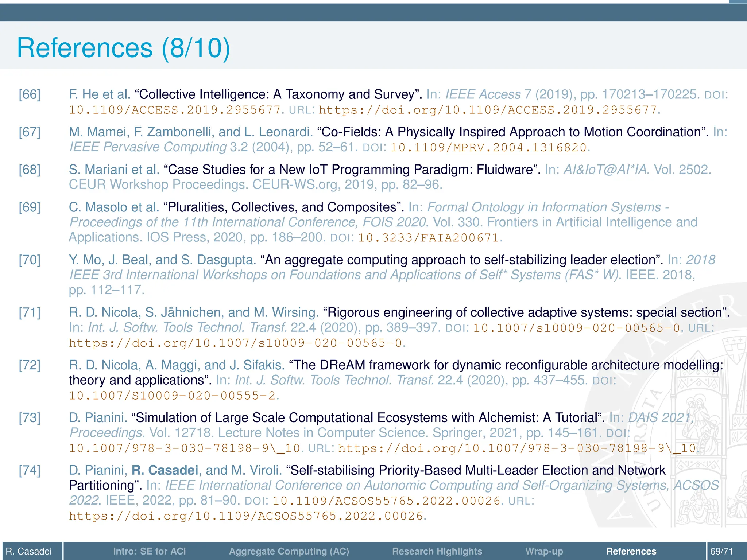Image resolution: width=747 pixels, height=560 pixels.
Task: Click bold author name R. Casadei in reference 74
Action: click(165, 470)
